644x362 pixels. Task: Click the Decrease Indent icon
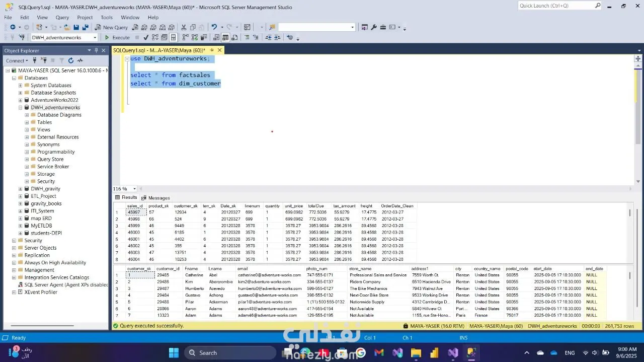269,37
